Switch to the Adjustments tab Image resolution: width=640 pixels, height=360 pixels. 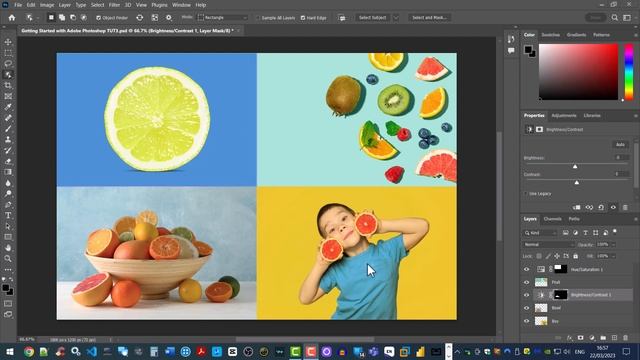564,116
